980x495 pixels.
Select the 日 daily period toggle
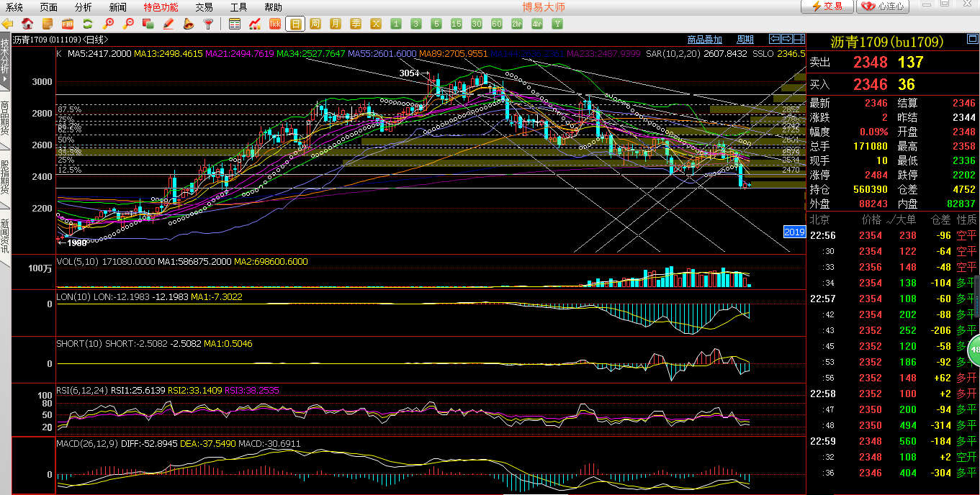coord(295,24)
